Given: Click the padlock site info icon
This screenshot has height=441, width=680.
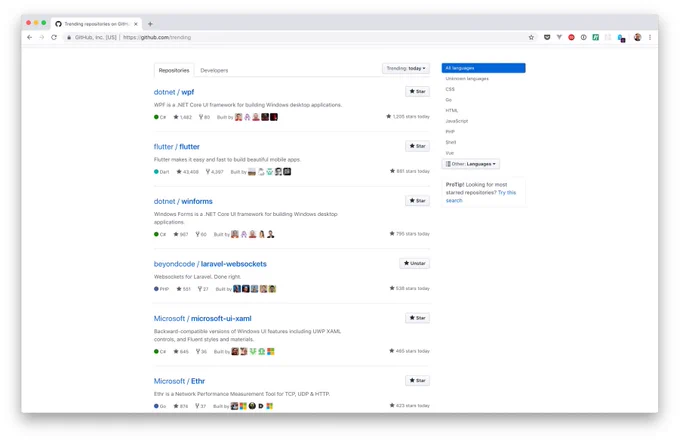Looking at the screenshot, I should [69, 37].
